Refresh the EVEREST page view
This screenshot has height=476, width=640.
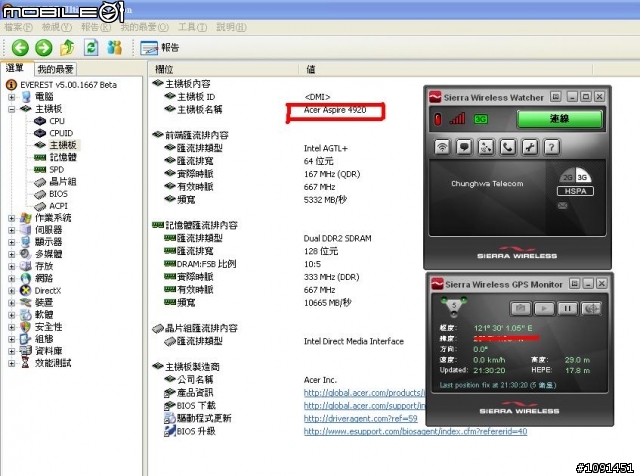click(91, 48)
